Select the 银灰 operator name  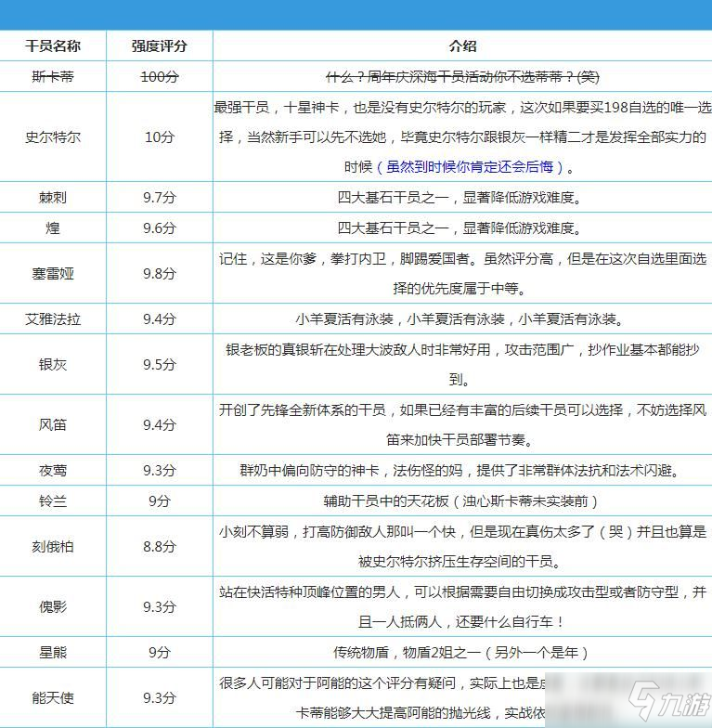point(53,364)
